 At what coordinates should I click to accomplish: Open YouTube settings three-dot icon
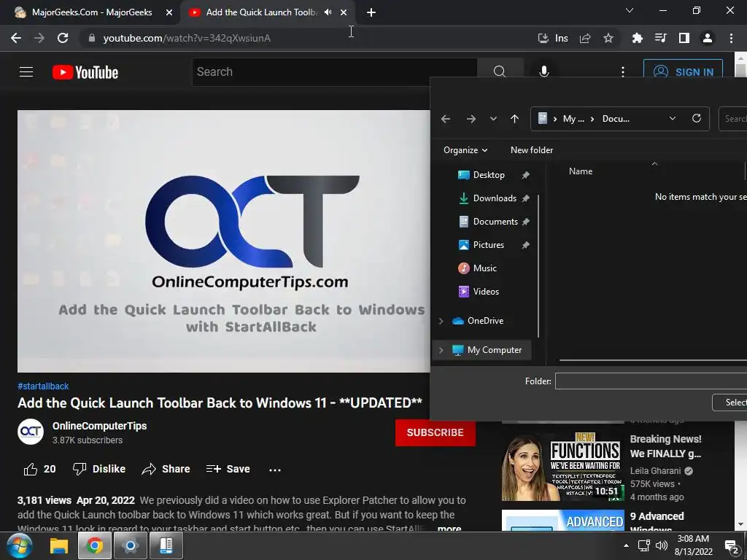[x=623, y=72]
